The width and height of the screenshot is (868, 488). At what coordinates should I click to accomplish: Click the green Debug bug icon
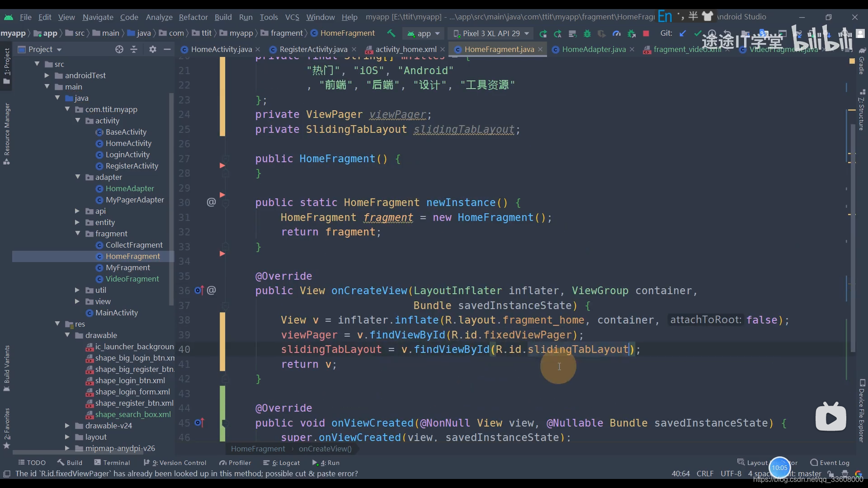pos(587,33)
